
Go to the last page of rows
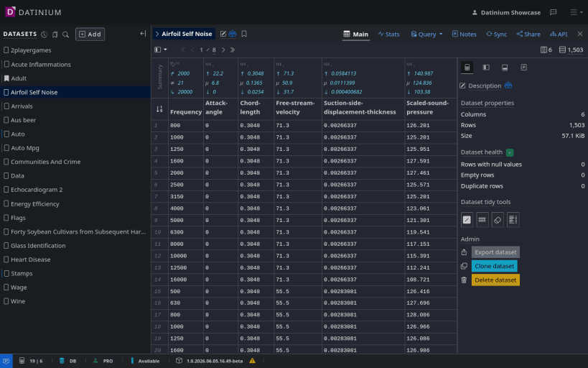tap(233, 50)
